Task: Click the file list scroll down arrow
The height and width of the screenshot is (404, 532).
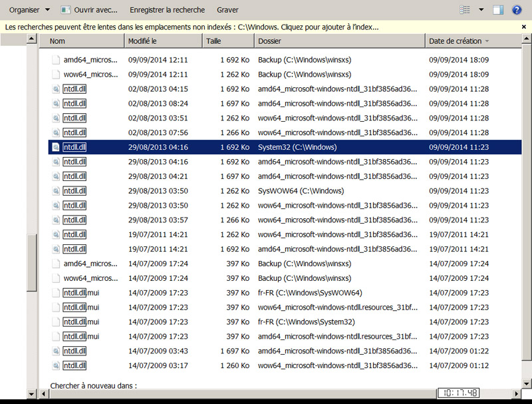Action: point(527,384)
